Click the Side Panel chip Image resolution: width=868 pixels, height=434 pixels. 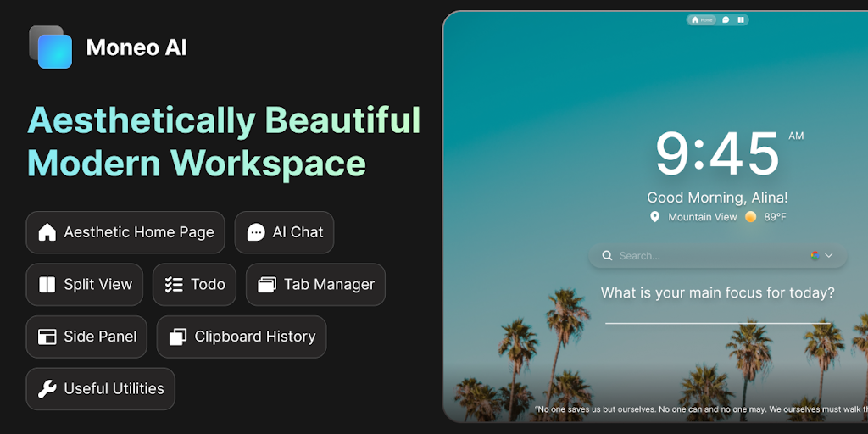coord(86,337)
